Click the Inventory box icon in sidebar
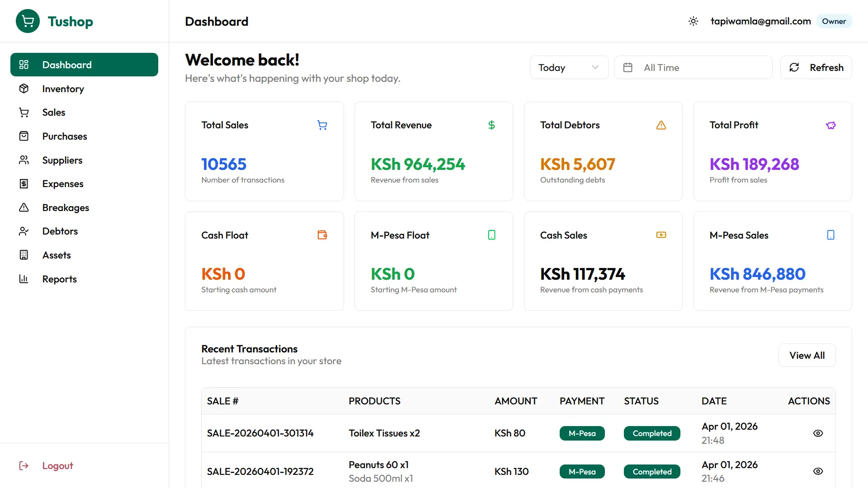 (24, 89)
